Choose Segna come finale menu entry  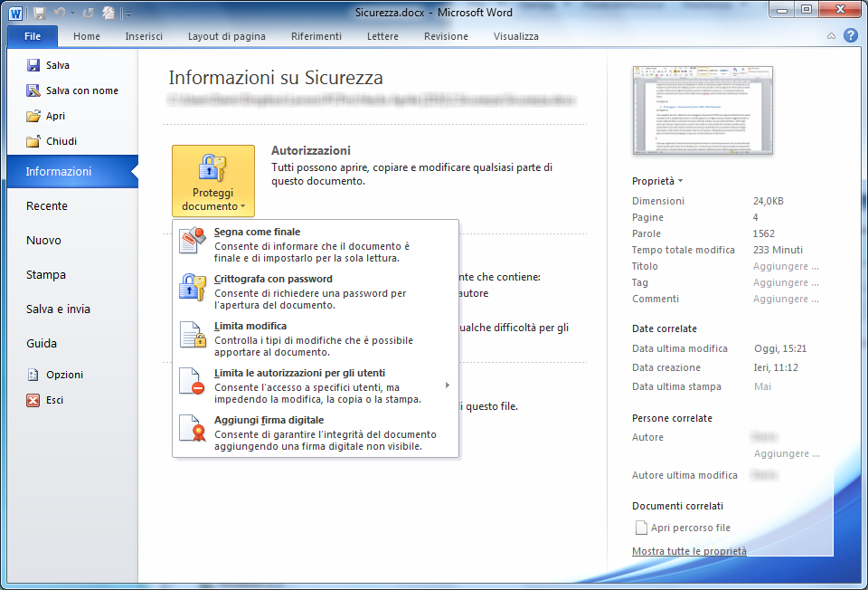(316, 244)
